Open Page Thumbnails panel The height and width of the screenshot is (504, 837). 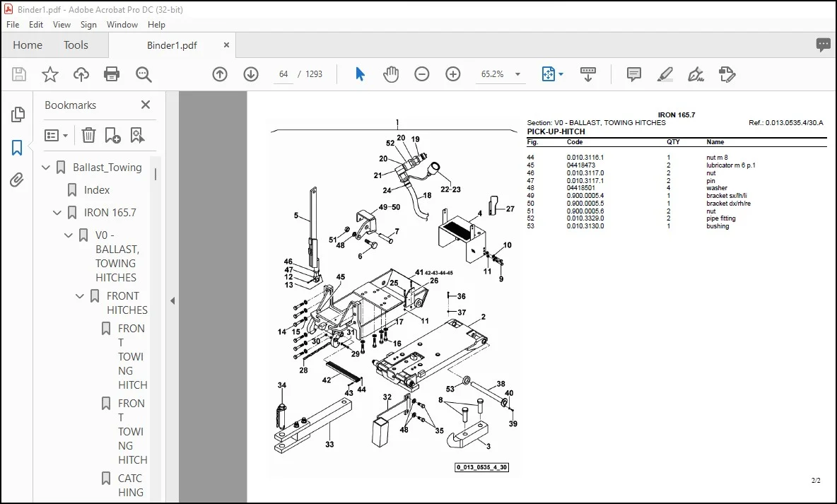coord(18,115)
